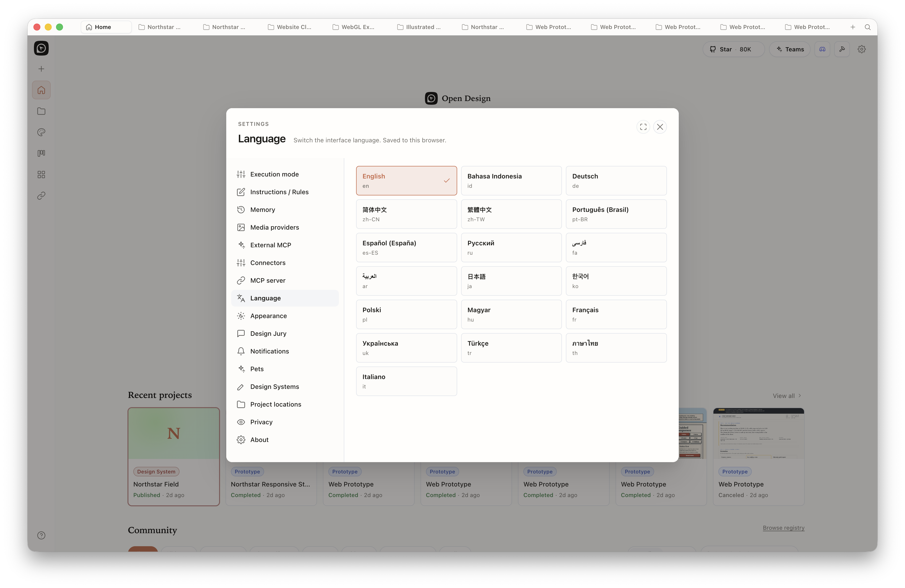The height and width of the screenshot is (588, 905).
Task: Open the Northstar Field project card
Action: click(173, 456)
